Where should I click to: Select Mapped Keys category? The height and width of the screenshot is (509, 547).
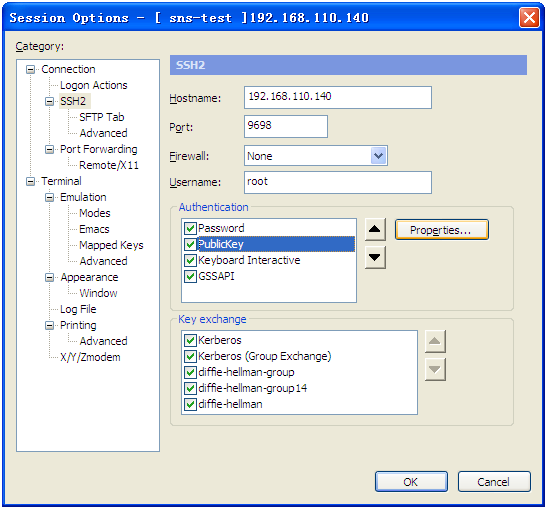pyautogui.click(x=111, y=245)
